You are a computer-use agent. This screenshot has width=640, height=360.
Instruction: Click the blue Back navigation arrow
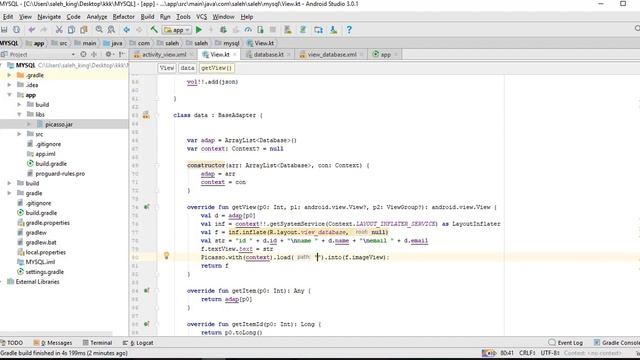127,30
